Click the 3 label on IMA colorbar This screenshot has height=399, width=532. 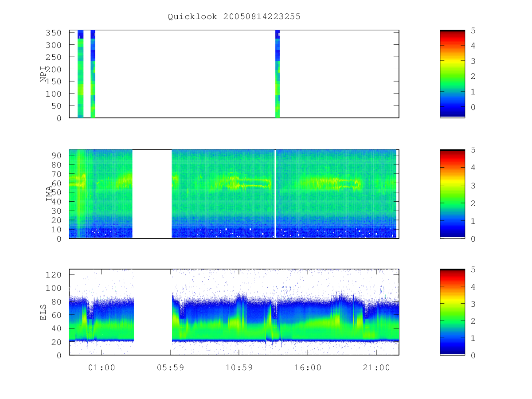click(473, 185)
